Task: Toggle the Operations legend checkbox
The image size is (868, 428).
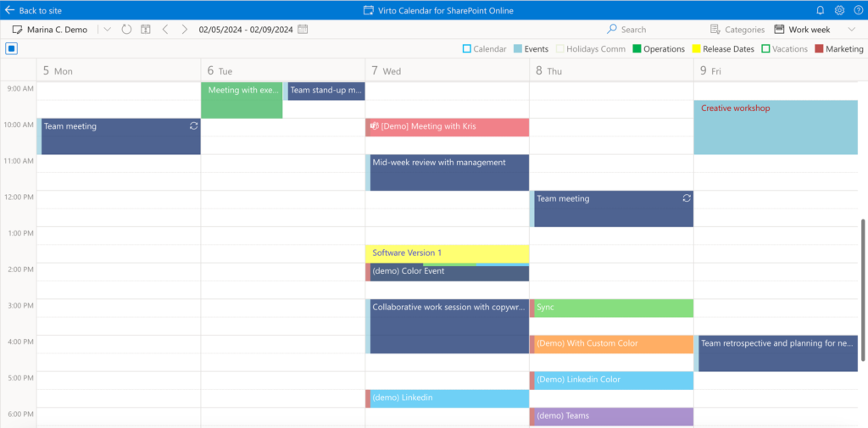Action: click(x=637, y=48)
